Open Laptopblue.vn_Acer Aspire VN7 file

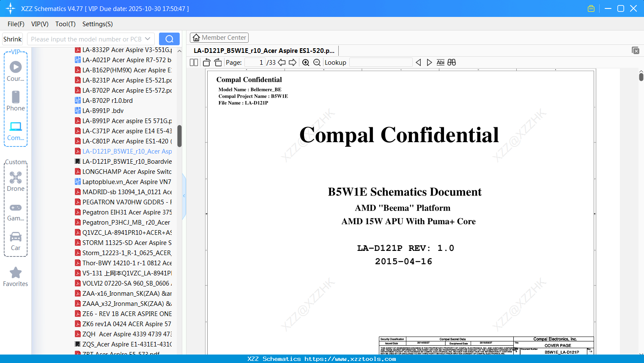point(127,182)
